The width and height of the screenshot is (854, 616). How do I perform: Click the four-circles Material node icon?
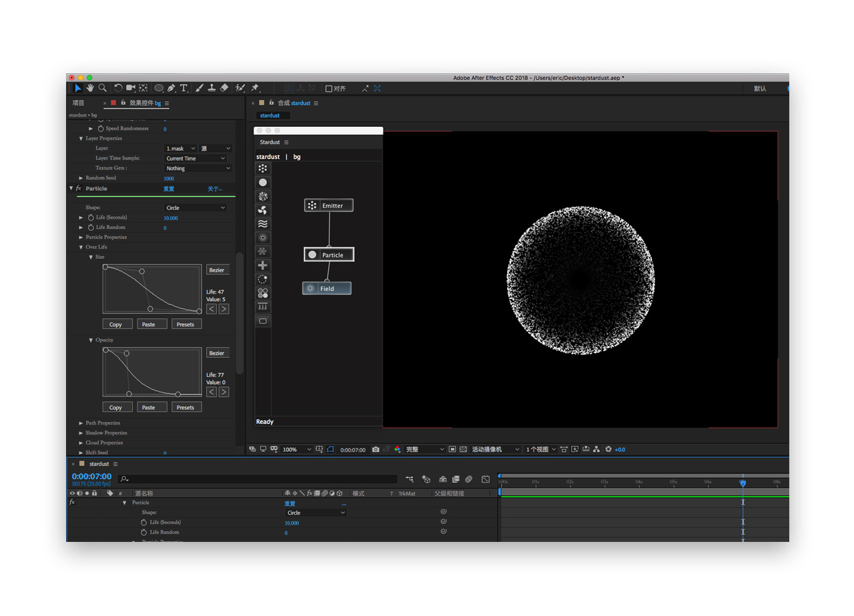263,293
